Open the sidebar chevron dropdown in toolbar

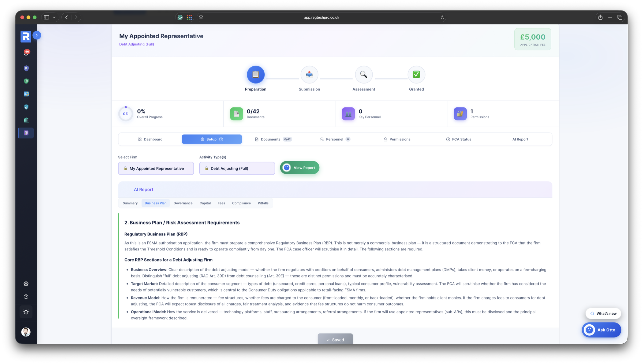(54, 17)
